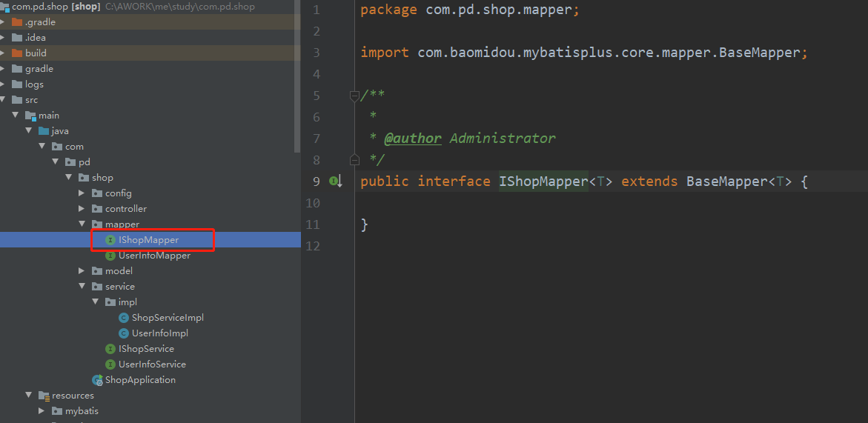
Task: Click the project module icon beside com.pd.shop
Action: pyautogui.click(x=5, y=7)
